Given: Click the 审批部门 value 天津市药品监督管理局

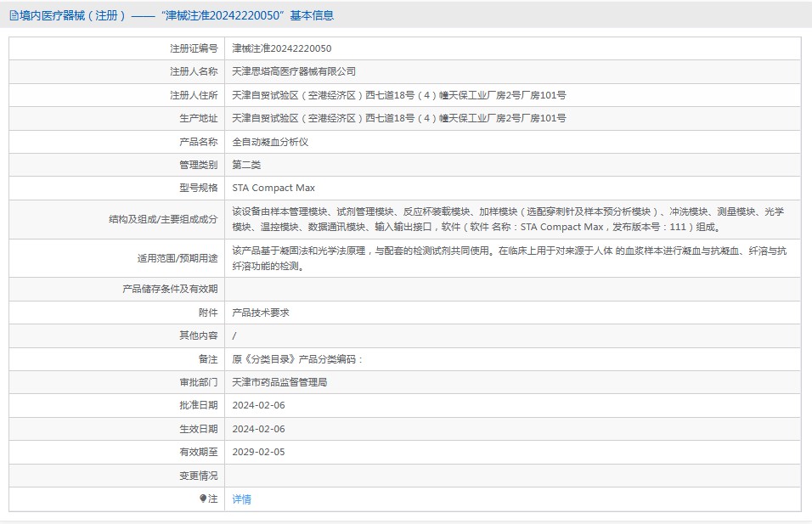Looking at the screenshot, I should (x=279, y=382).
